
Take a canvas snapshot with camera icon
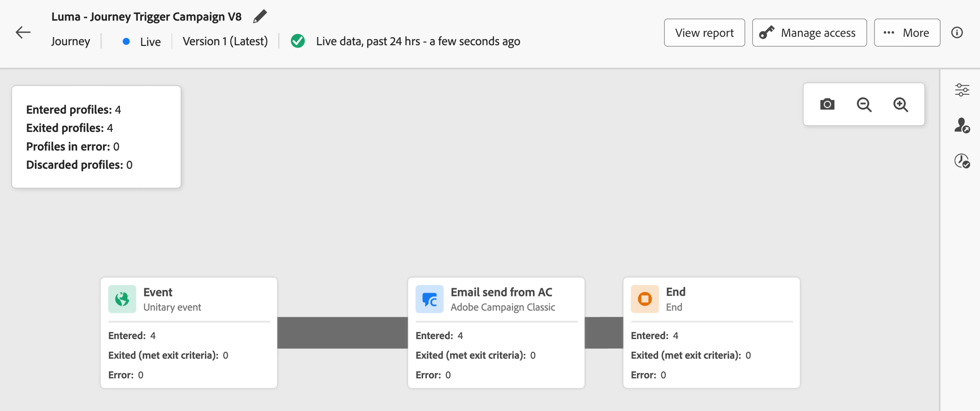(x=827, y=104)
